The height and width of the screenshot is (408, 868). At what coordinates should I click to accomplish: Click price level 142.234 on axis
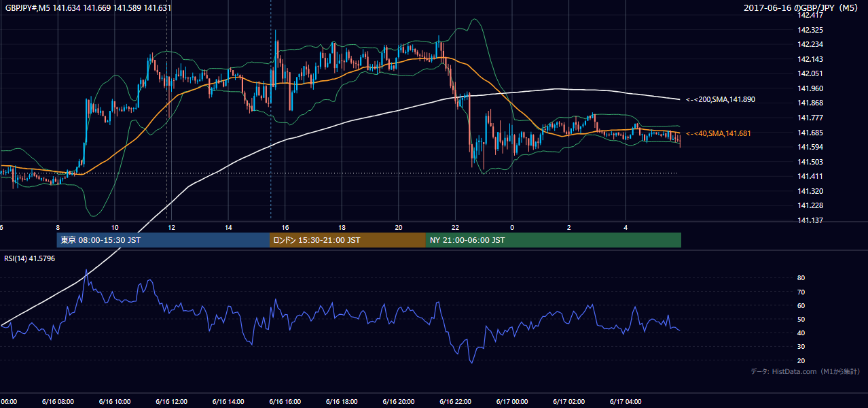coord(810,45)
